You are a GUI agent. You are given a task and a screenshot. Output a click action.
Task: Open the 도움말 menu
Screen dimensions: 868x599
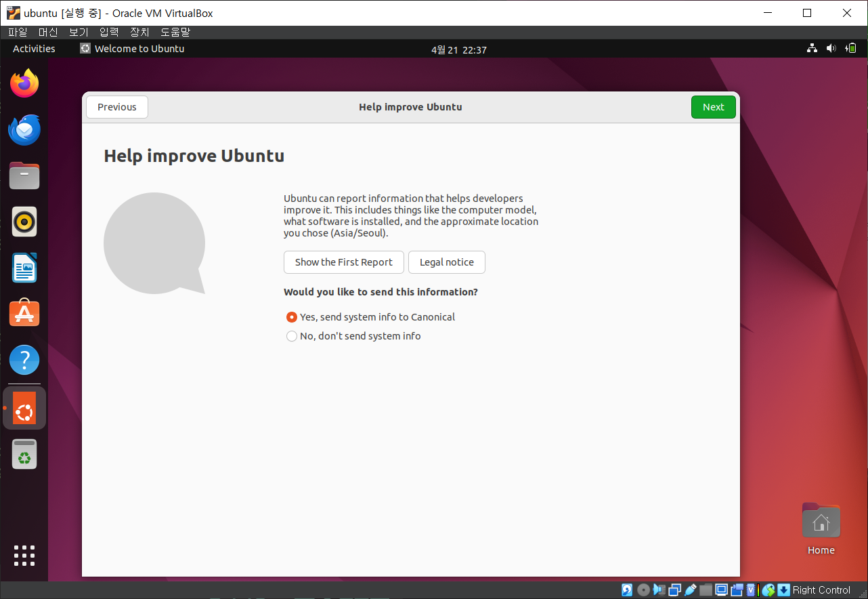coord(175,32)
